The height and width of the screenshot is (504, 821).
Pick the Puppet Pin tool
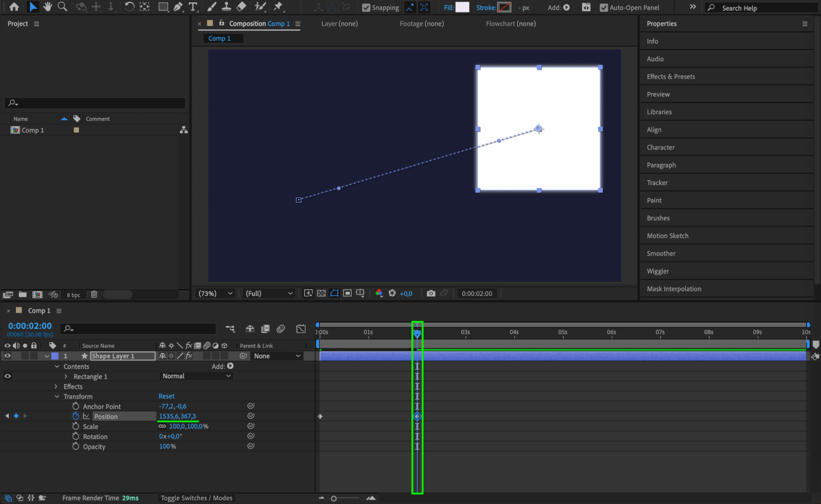[278, 7]
